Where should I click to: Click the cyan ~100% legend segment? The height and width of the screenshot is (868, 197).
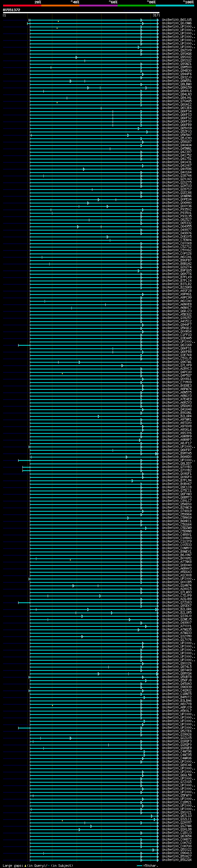pos(175,6)
